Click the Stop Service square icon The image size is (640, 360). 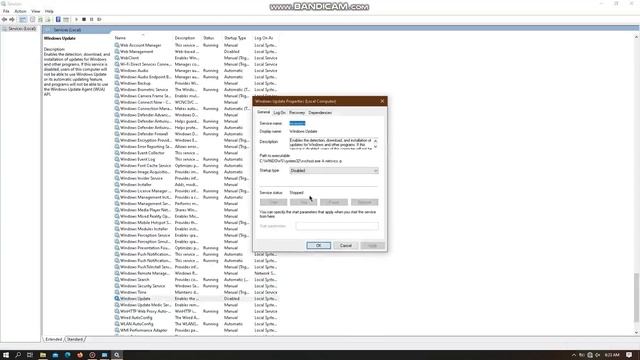coord(84,20)
